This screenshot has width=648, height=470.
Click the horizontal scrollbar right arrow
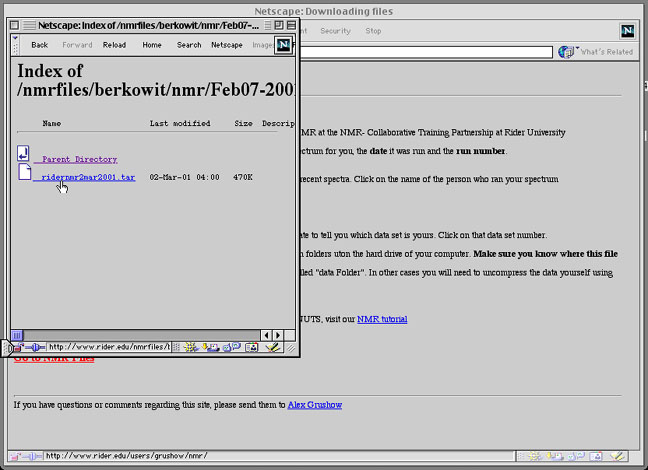pos(278,334)
